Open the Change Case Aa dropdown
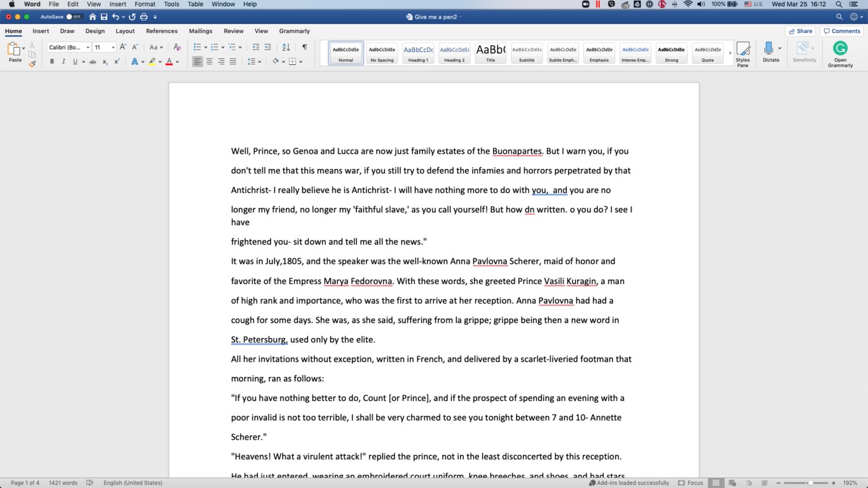Viewport: 868px width, 488px height. click(156, 47)
